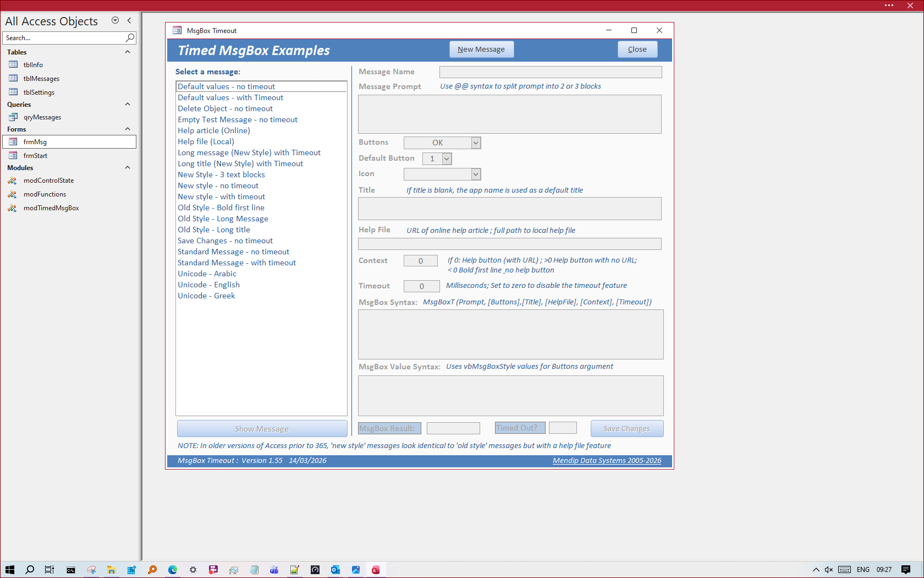The height and width of the screenshot is (578, 924).
Task: Collapse the navigation pane with shutter arrow
Action: click(129, 20)
